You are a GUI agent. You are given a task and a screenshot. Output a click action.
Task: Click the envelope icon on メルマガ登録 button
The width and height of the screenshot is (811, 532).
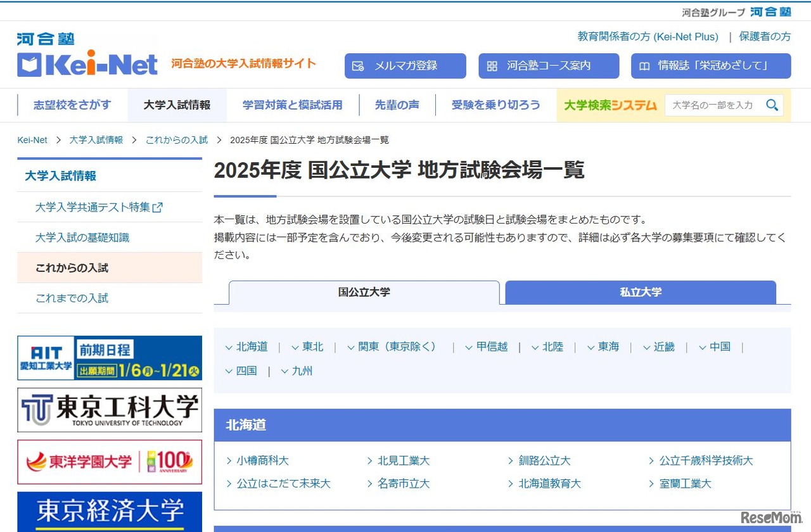pos(360,65)
